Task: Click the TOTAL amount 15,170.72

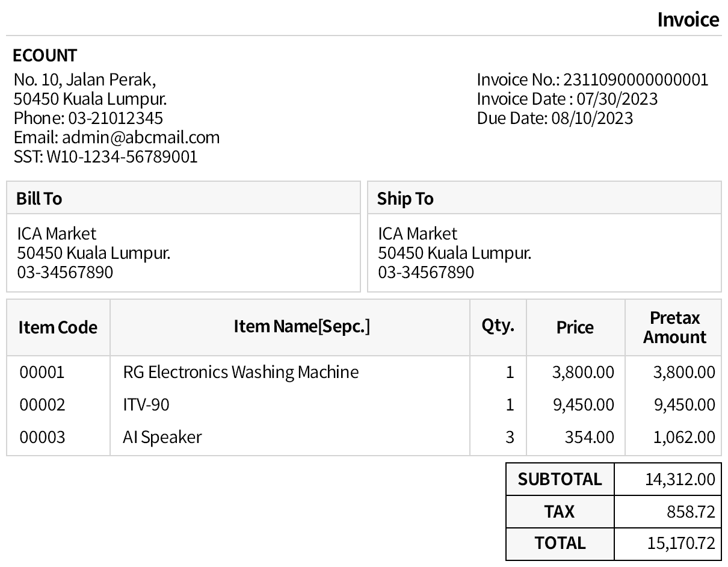Action: point(681,544)
